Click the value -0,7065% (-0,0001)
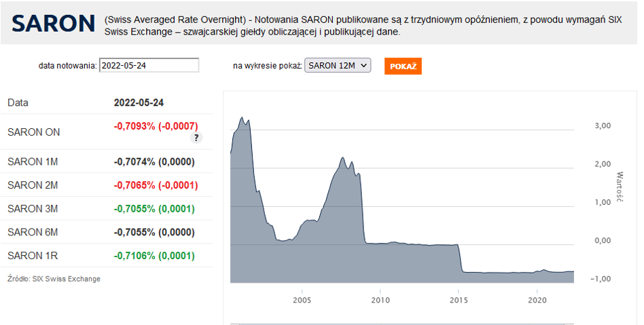Viewport: 644px width, 325px height. point(156,185)
